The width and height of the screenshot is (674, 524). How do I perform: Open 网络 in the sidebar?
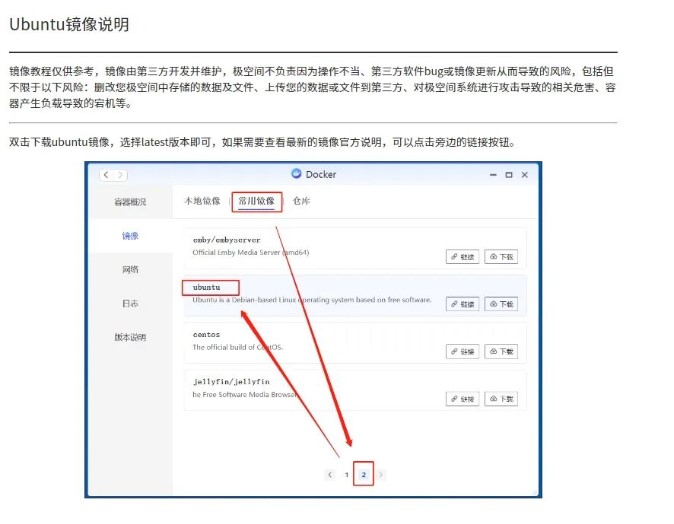130,270
